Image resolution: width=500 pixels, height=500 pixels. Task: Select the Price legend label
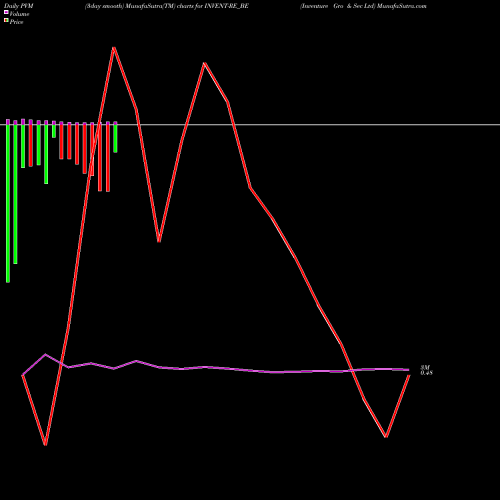[x=16, y=22]
